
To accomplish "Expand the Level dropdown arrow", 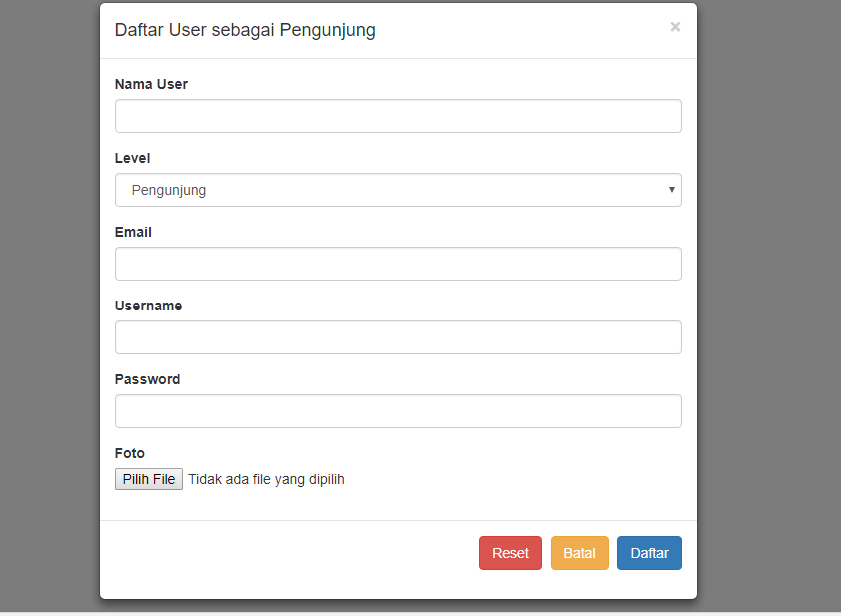I will [672, 190].
